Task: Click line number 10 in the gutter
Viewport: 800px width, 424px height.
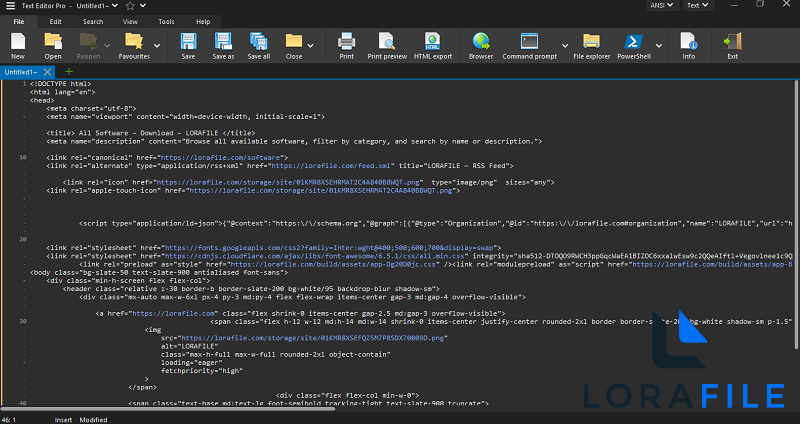Action: pos(23,158)
